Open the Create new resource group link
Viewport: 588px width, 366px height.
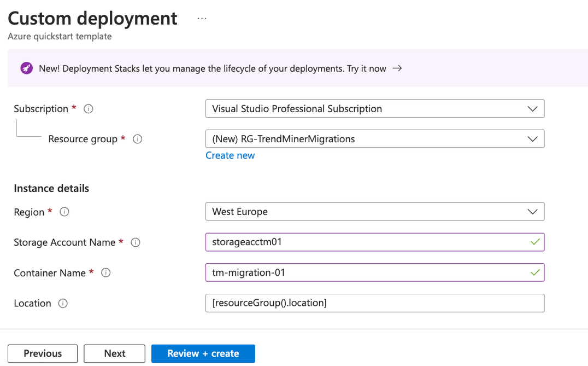230,155
